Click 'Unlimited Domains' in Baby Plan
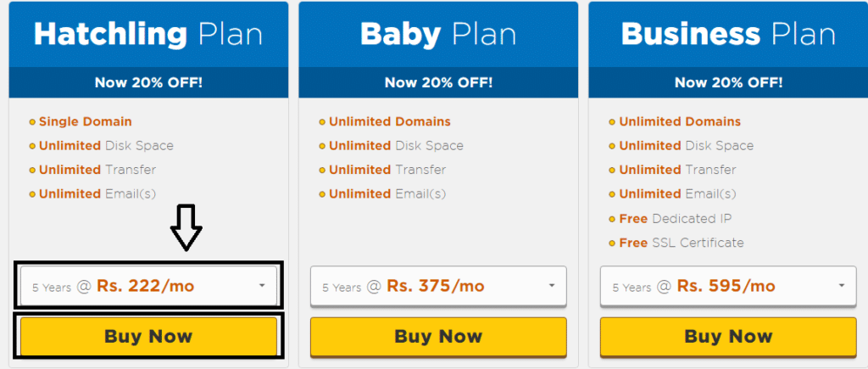Screen dimensions: 868x369 coord(390,122)
